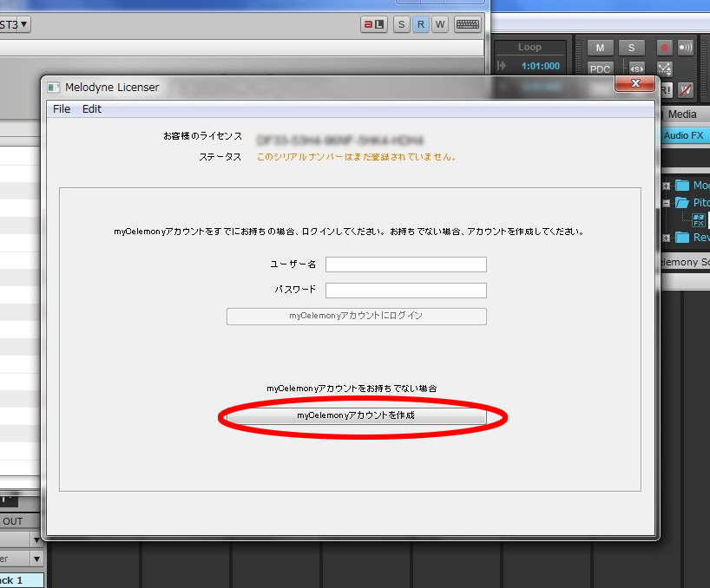This screenshot has width=710, height=588.
Task: Click the Loop start time 1:01:000
Action: (x=540, y=66)
